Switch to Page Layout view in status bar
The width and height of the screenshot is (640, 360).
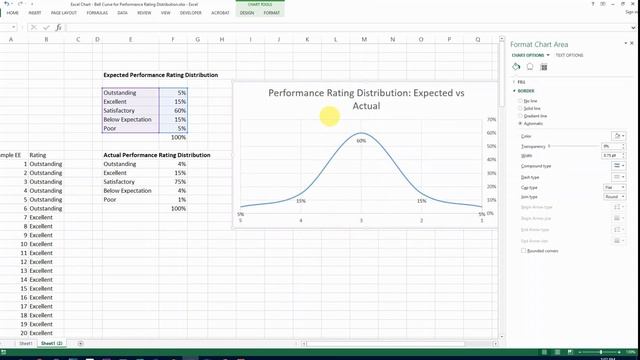[557, 352]
